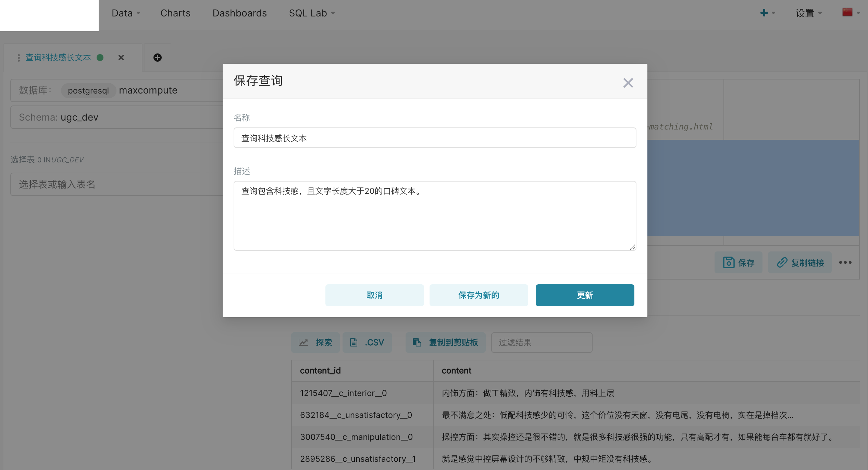
Task: Export results as .CSV
Action: [x=367, y=342]
